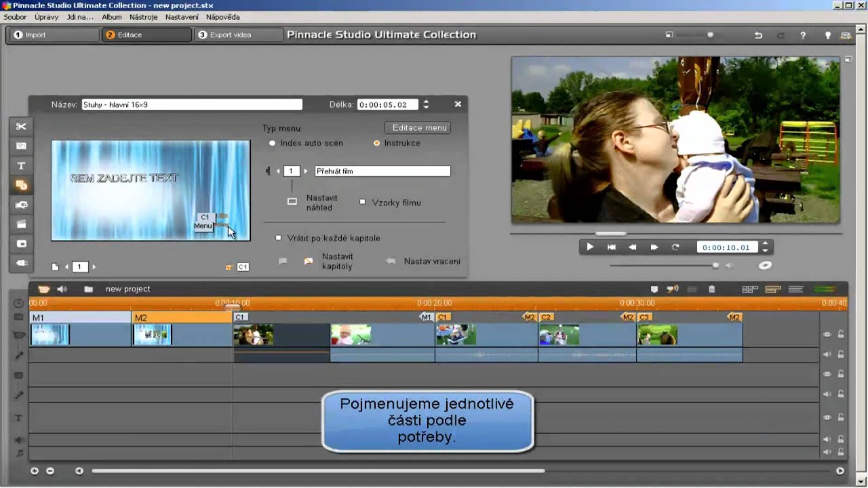Screen dimensions: 868x488
Task: Click the Nastav vracení arrow icon
Action: click(391, 261)
